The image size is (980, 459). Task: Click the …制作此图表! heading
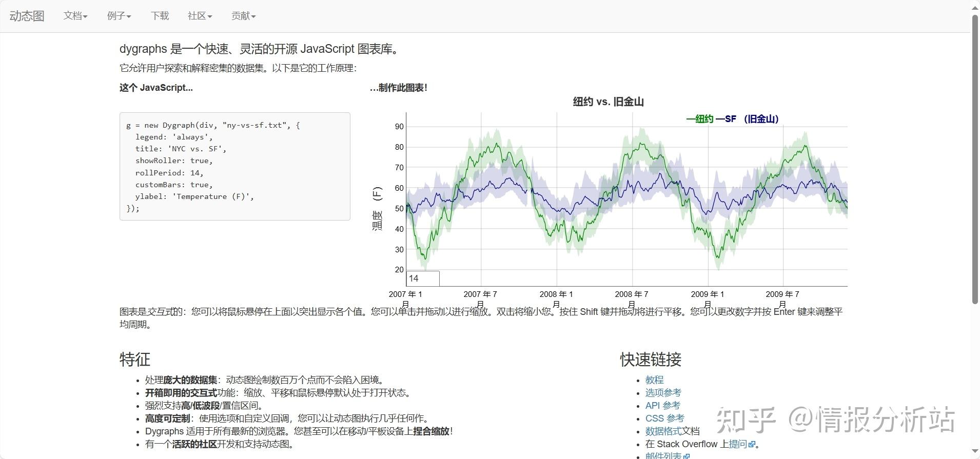click(399, 88)
